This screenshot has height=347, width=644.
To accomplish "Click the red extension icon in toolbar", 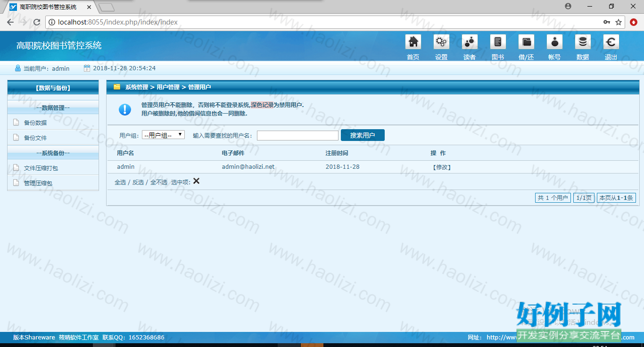I will click(634, 22).
